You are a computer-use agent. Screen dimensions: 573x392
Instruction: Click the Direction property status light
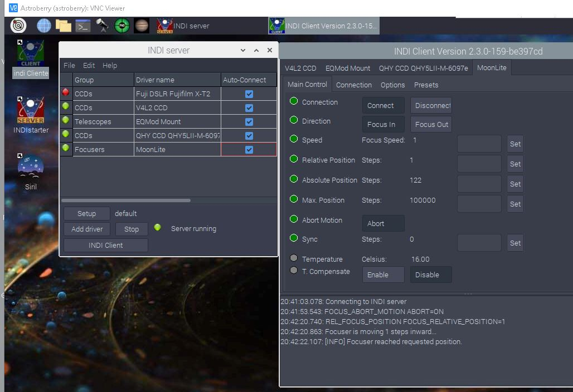coord(294,120)
